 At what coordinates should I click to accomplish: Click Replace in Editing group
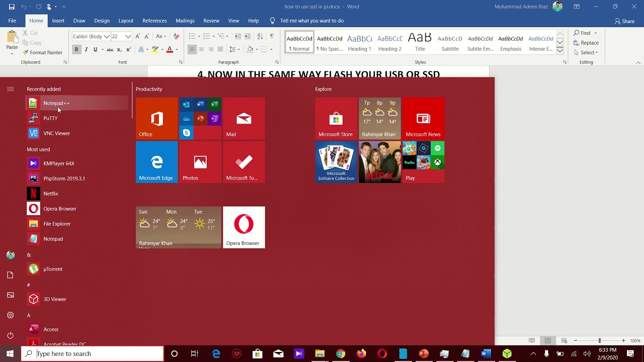click(x=586, y=43)
